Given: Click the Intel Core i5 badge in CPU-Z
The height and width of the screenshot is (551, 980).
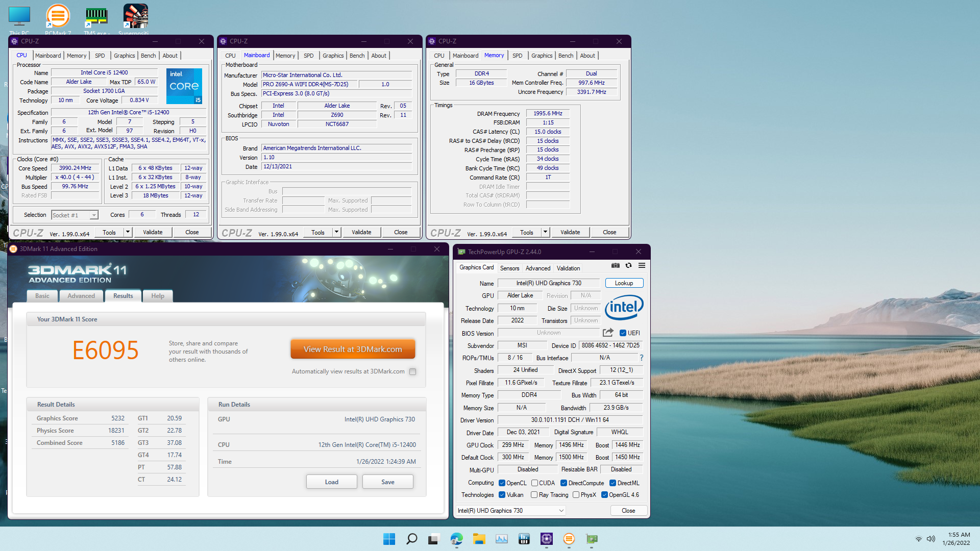Looking at the screenshot, I should pyautogui.click(x=184, y=86).
